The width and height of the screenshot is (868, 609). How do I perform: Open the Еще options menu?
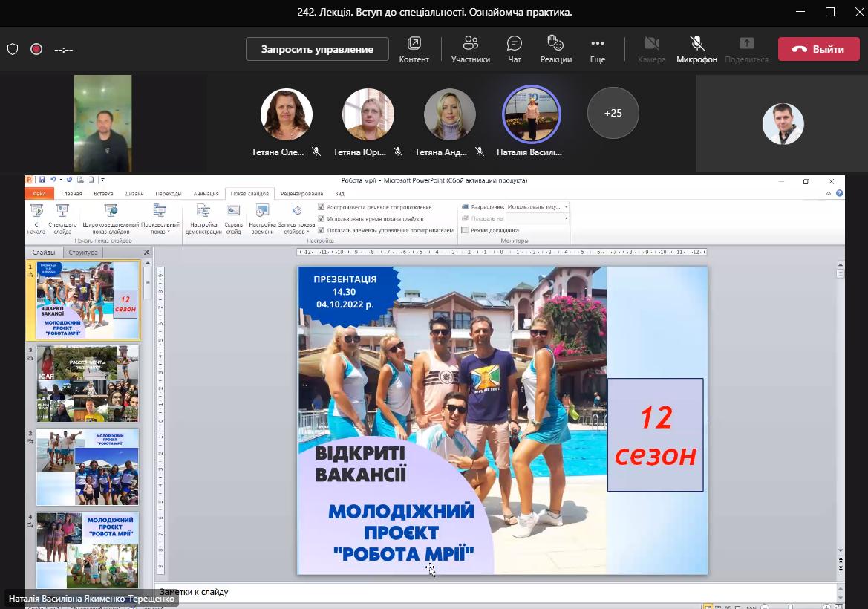point(597,49)
